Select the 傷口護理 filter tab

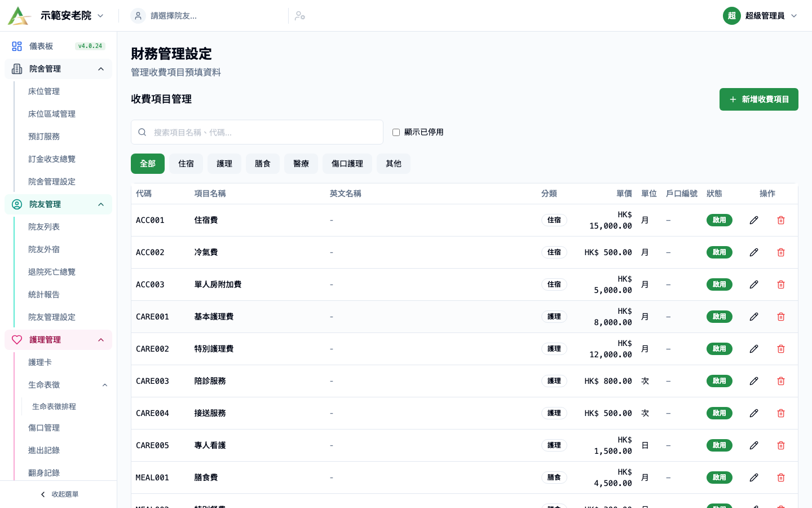(347, 164)
